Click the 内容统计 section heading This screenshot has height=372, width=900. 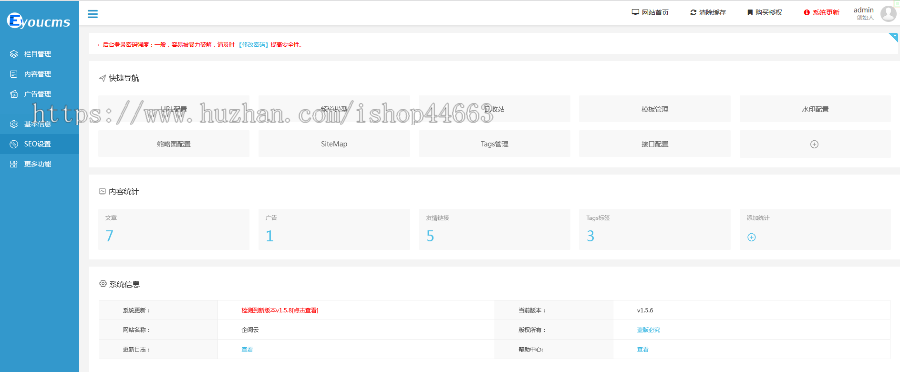coord(123,191)
